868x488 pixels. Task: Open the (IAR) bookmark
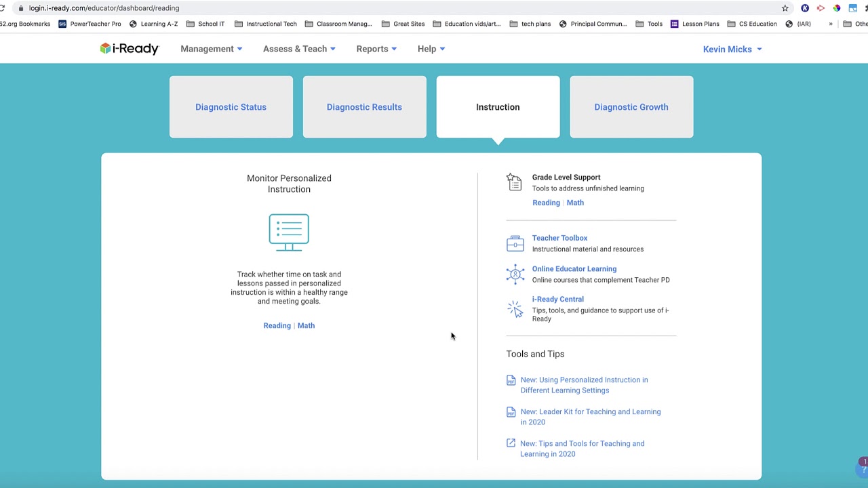point(798,24)
